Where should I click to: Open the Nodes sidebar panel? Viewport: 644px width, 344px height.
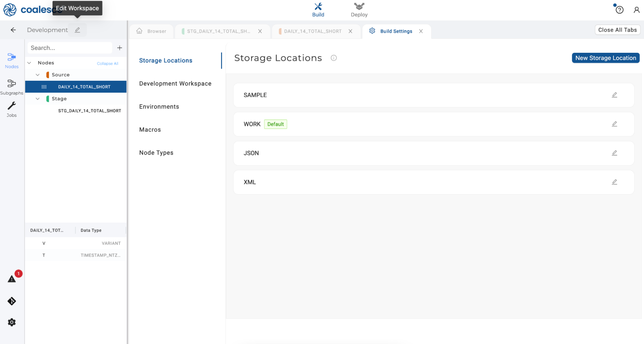coord(12,60)
